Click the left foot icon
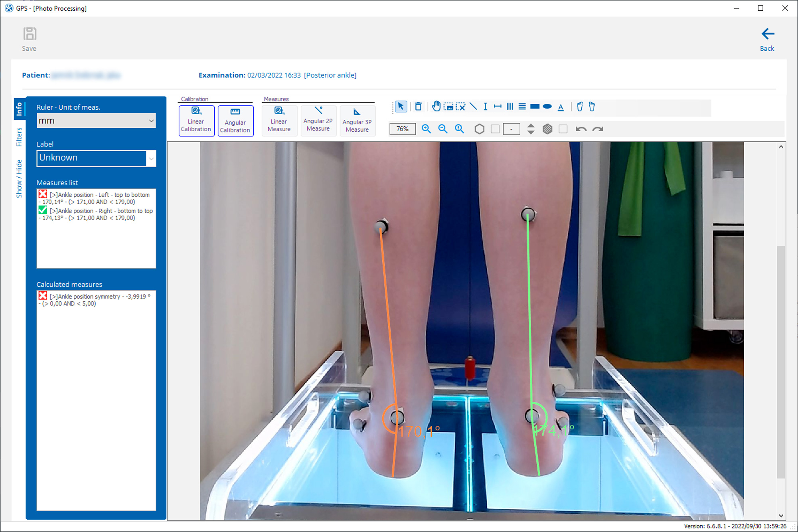The height and width of the screenshot is (532, 798). (580, 107)
